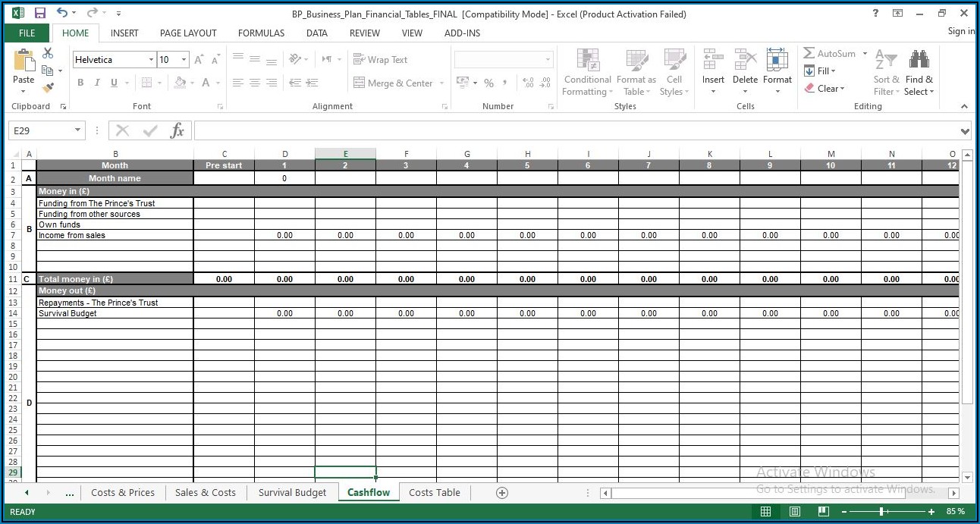
Task: Click the Format Painter brush icon
Action: (48, 88)
